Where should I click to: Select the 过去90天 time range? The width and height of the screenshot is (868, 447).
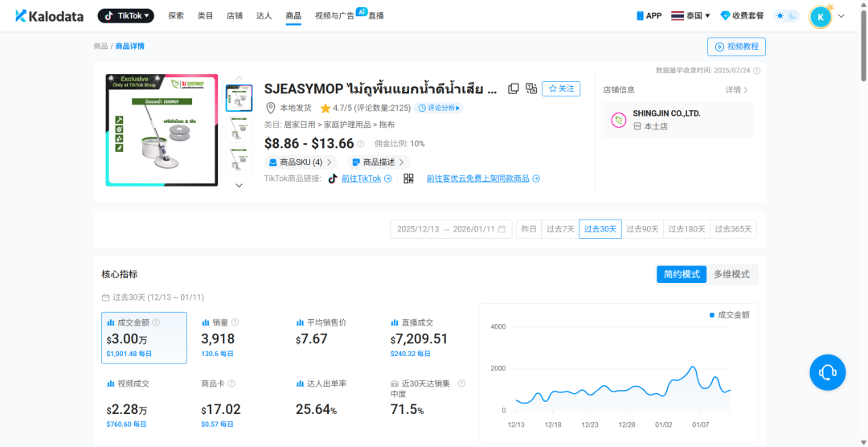[642, 229]
